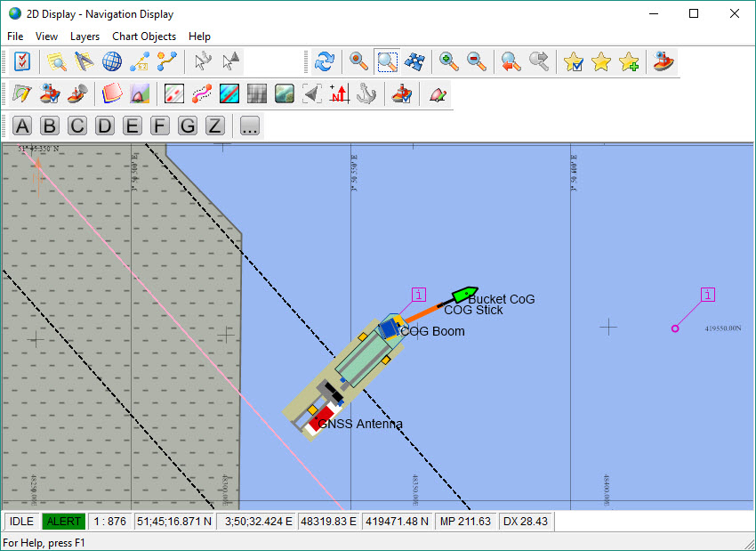The image size is (756, 551).
Task: Open the Chart Objects menu
Action: coord(144,36)
